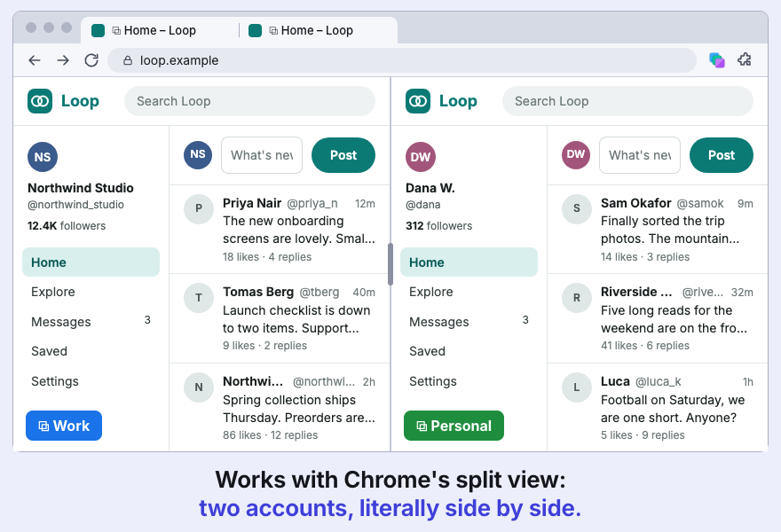
Task: Open Explore in Dana W.'s sidebar
Action: (x=469, y=292)
